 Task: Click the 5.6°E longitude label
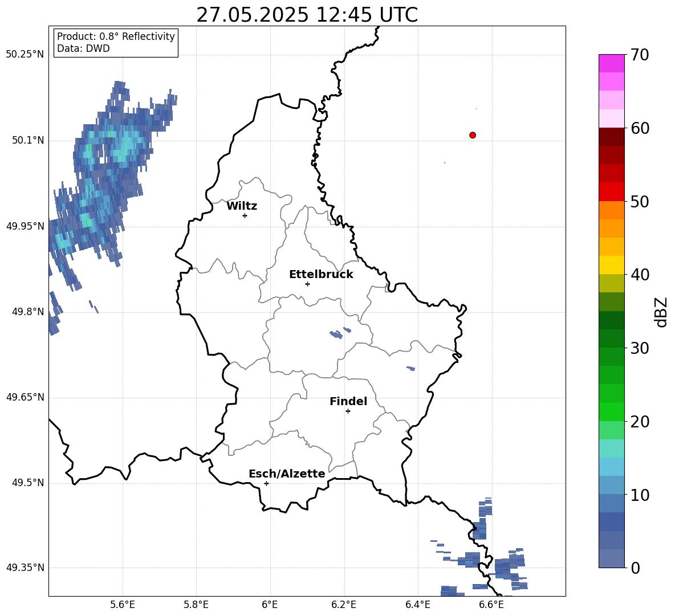coord(122,605)
